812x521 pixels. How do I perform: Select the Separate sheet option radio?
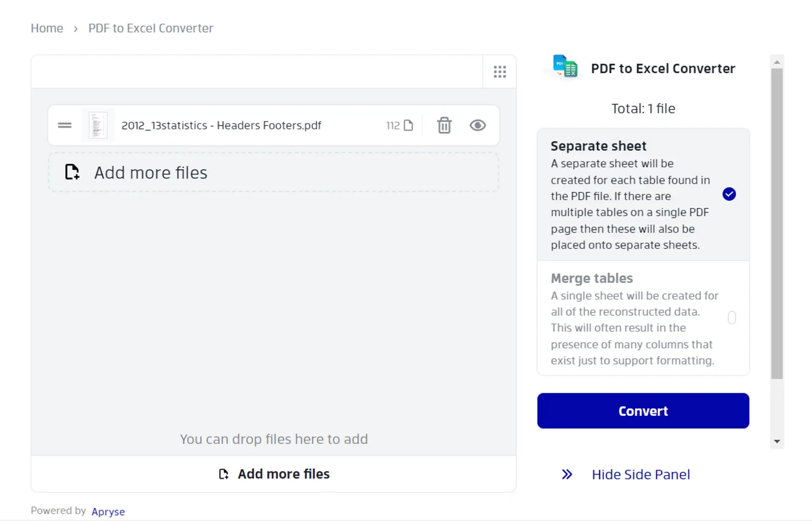pyautogui.click(x=729, y=194)
